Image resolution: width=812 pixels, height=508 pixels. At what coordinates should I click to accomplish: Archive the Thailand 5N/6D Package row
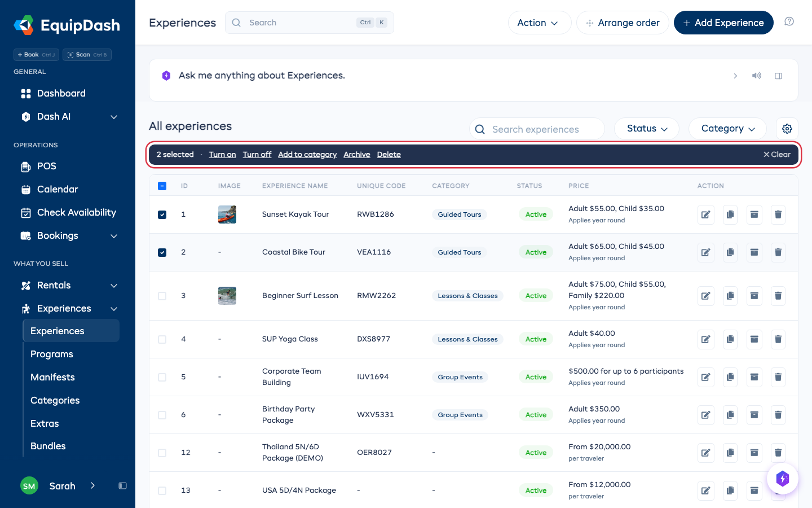(754, 453)
